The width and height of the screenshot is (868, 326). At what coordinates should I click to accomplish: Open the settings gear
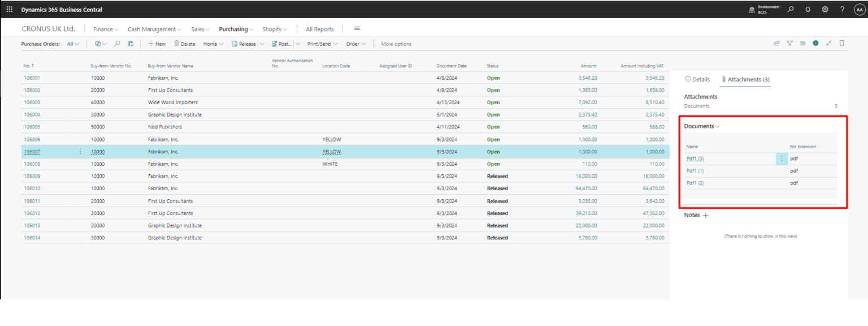click(x=825, y=9)
